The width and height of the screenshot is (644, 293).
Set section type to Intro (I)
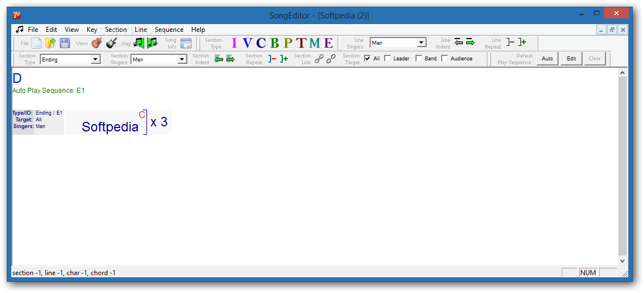tap(234, 43)
